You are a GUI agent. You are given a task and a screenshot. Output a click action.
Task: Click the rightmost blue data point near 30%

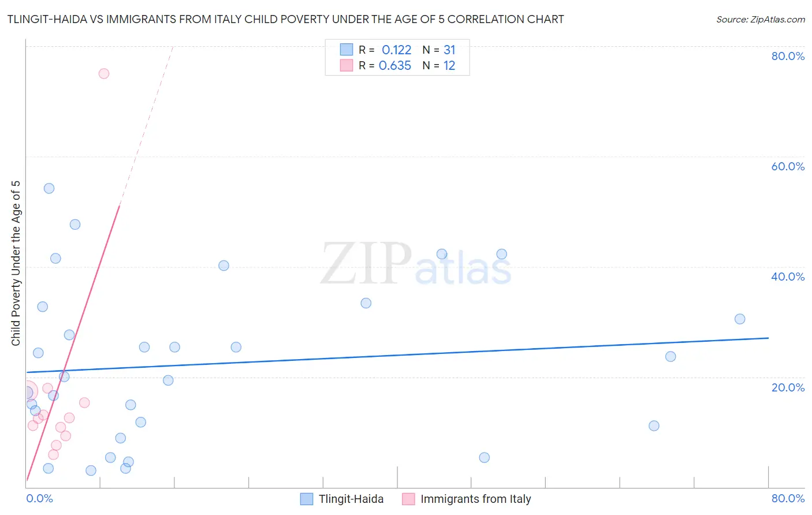click(x=740, y=319)
